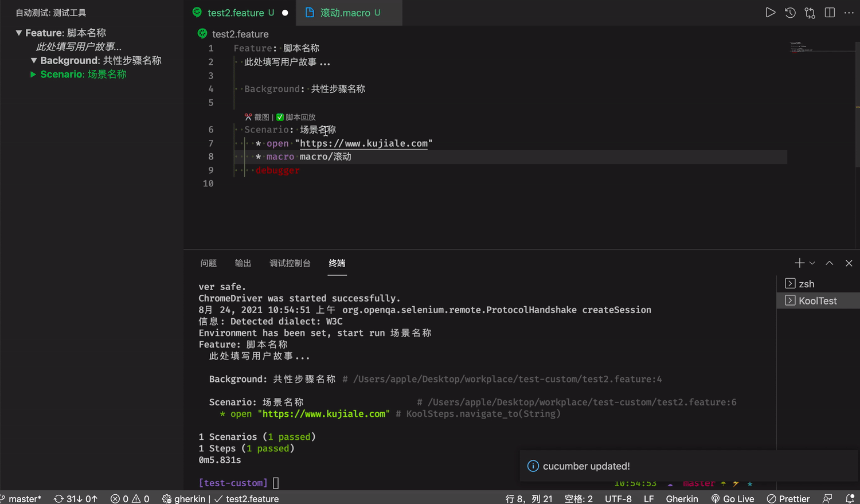This screenshot has height=504, width=860.
Task: Collapse the Feature: 脚本名称 tree node
Action: [x=18, y=33]
